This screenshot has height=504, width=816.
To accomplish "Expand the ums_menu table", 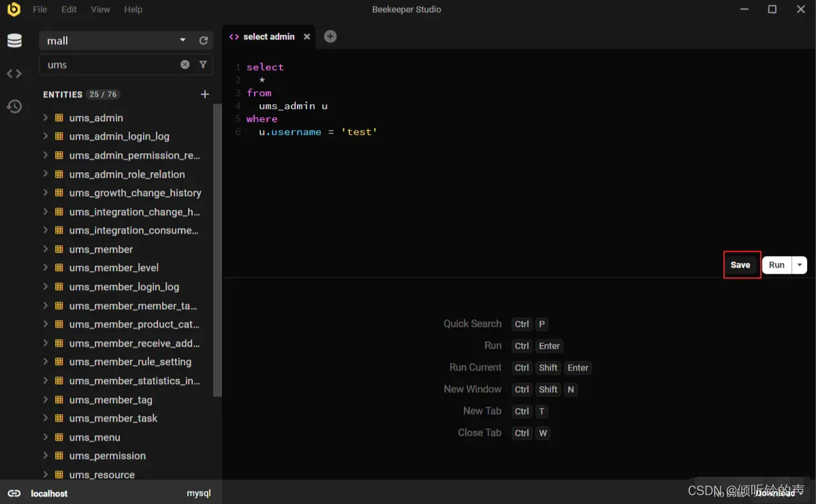I will pyautogui.click(x=45, y=437).
